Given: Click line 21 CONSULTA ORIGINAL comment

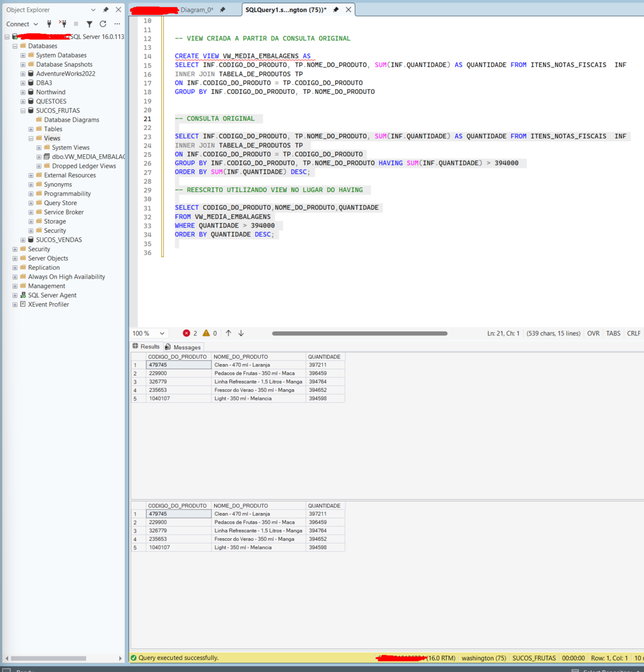Looking at the screenshot, I should (215, 119).
